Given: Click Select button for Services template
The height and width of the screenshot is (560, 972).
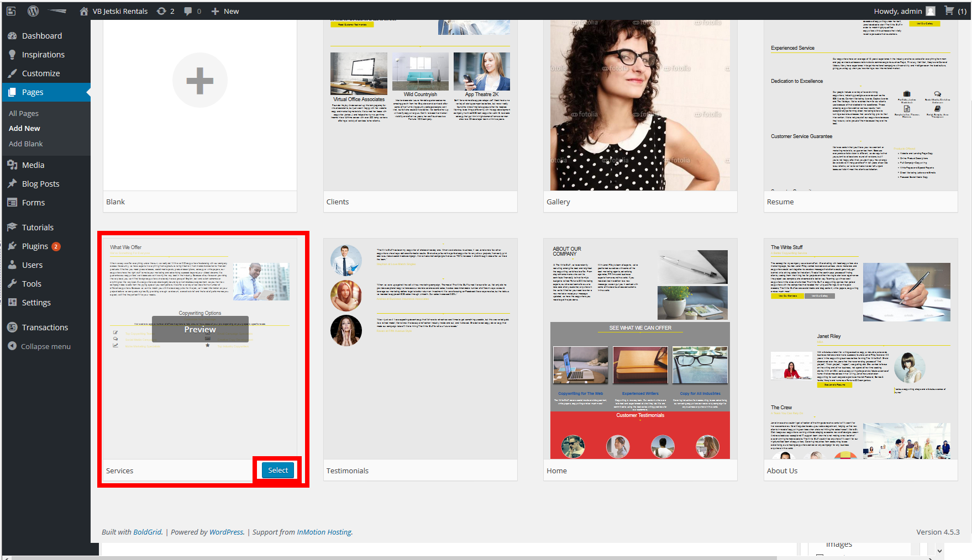Looking at the screenshot, I should [278, 471].
